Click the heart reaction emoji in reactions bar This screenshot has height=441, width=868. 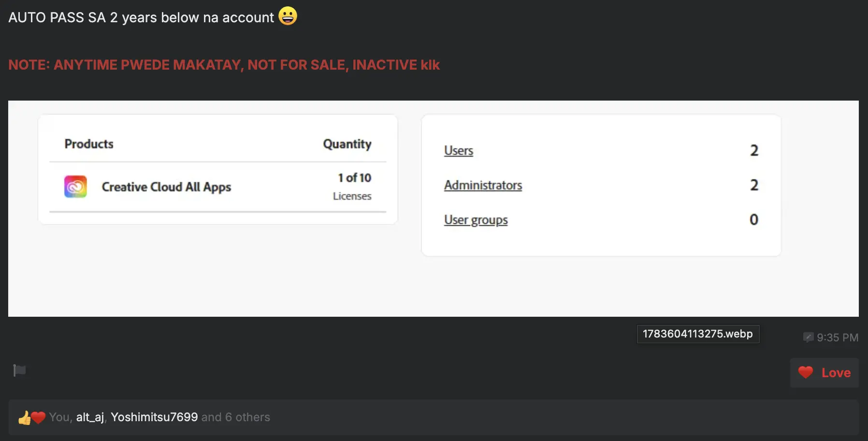pyautogui.click(x=38, y=417)
